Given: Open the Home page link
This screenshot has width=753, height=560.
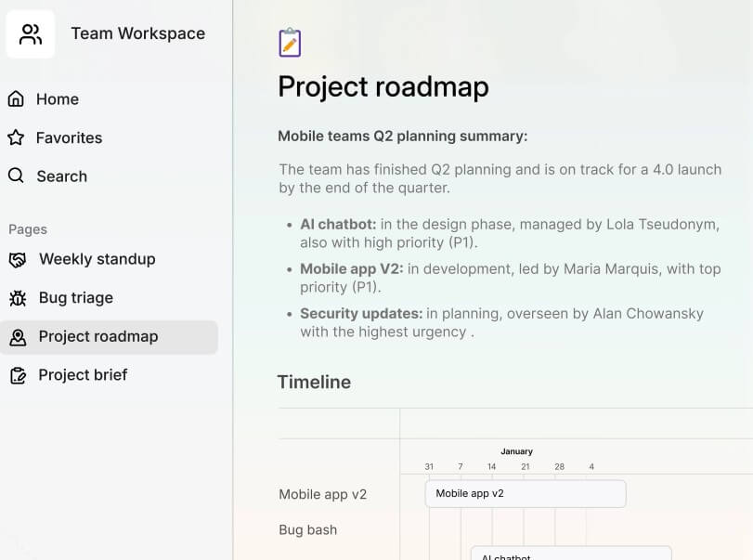Looking at the screenshot, I should tap(58, 99).
